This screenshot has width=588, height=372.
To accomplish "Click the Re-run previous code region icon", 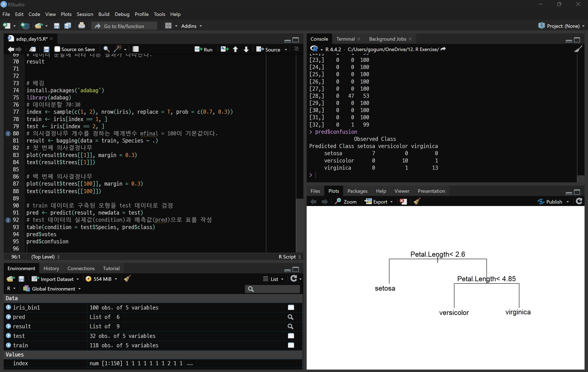I will pos(225,49).
